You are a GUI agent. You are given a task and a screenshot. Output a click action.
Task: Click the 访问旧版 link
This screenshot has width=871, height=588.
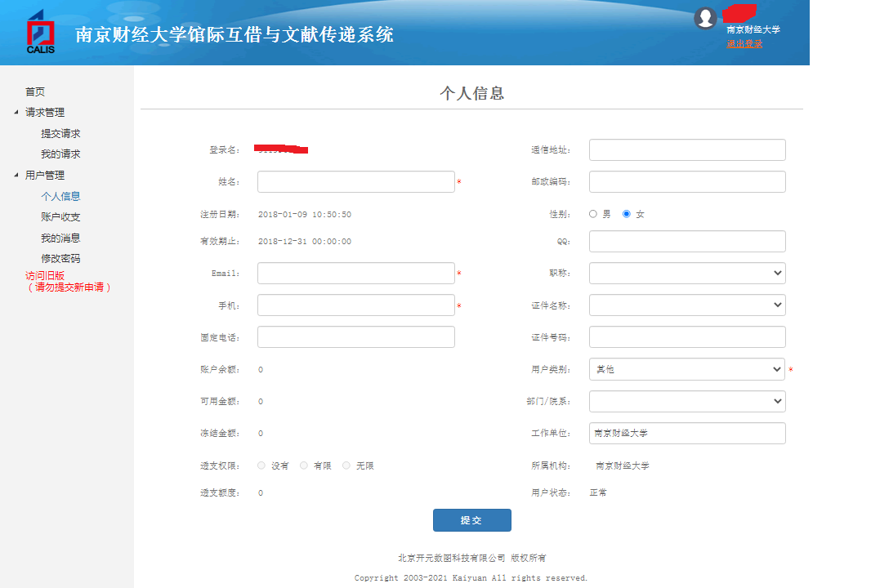pyautogui.click(x=45, y=275)
